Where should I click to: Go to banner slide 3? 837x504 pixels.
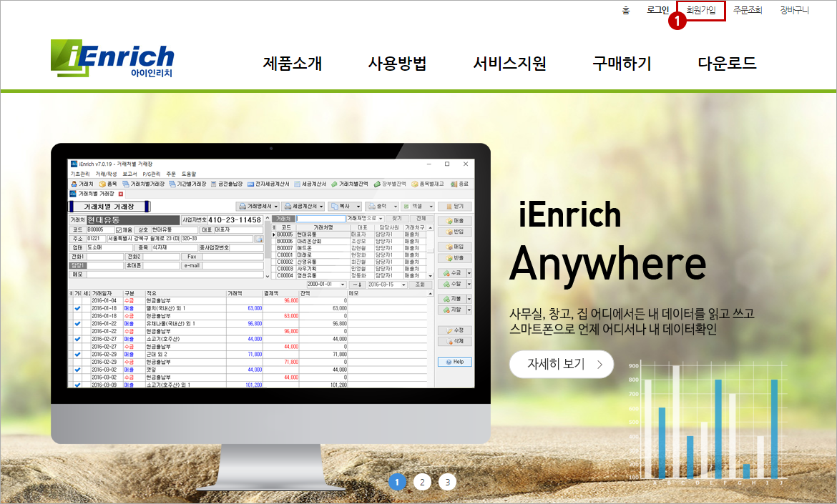[447, 482]
